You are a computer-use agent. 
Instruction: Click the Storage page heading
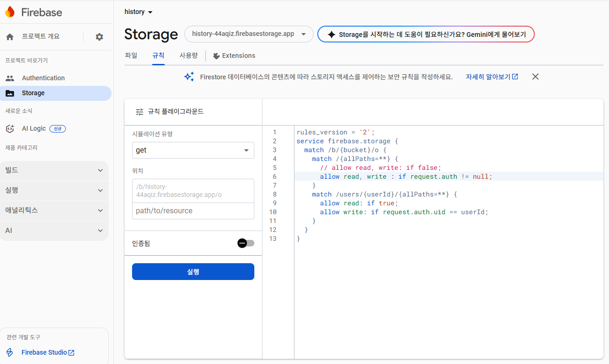click(151, 34)
